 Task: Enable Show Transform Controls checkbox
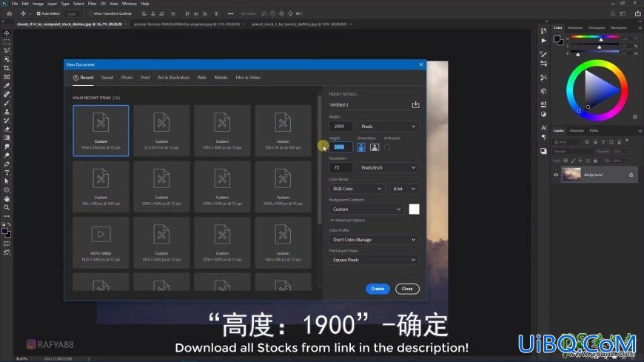pyautogui.click(x=91, y=13)
